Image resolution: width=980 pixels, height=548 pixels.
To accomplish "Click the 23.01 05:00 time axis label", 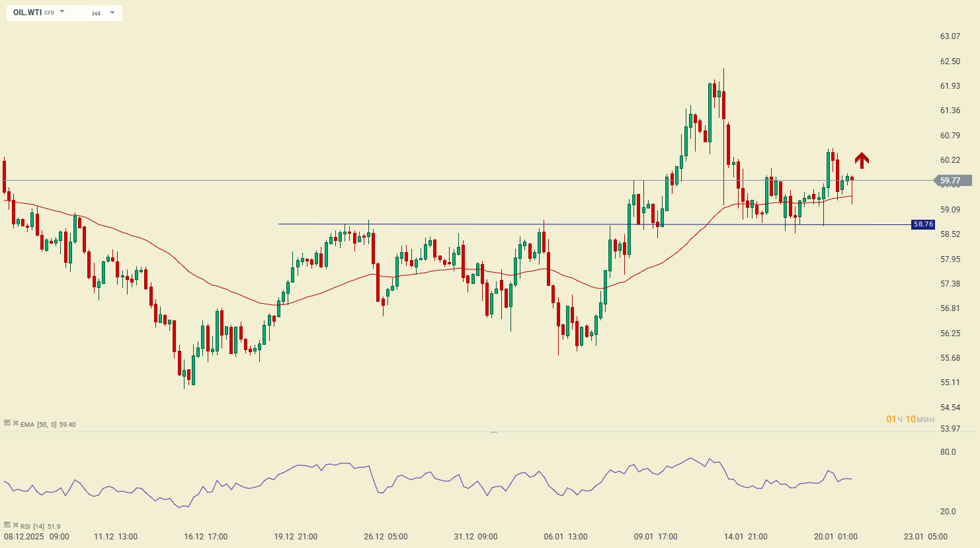I will (926, 537).
